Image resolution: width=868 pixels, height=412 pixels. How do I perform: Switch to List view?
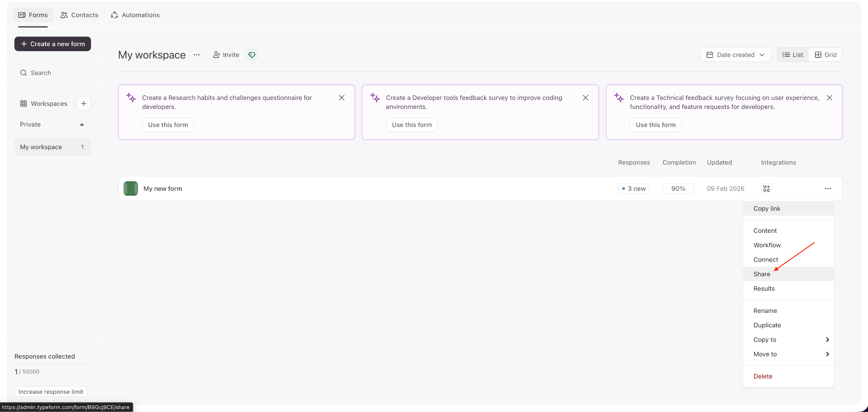(793, 55)
